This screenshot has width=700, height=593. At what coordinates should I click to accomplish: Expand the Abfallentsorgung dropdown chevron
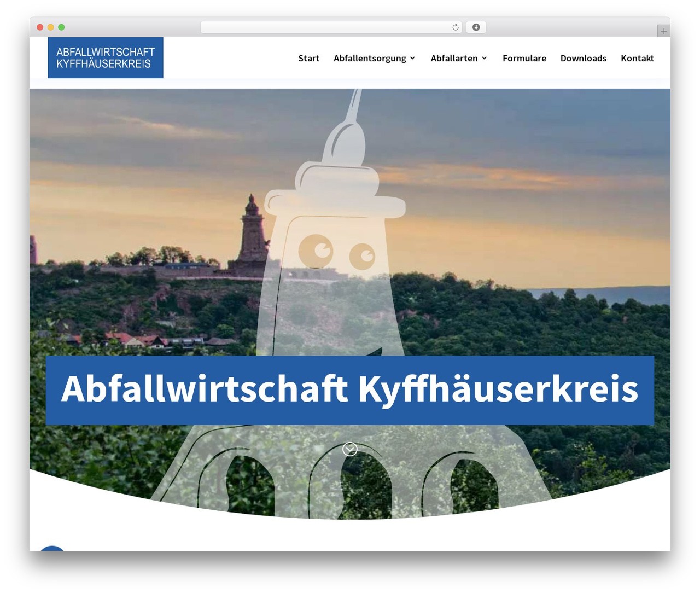pos(413,58)
